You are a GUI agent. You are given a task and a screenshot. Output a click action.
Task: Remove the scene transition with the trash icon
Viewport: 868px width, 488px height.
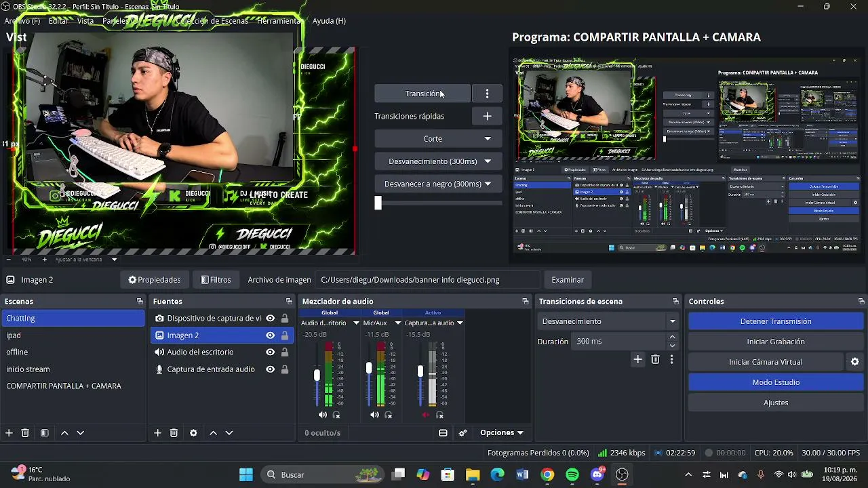(655, 360)
